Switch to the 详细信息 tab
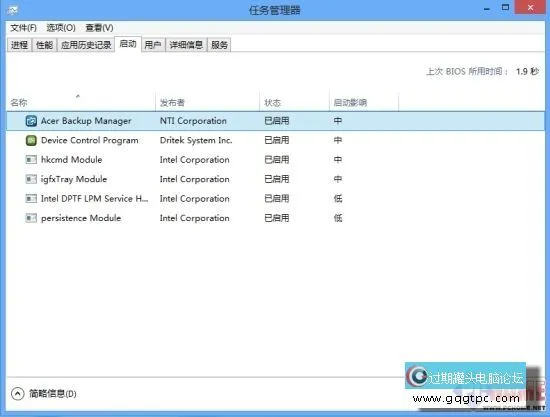Image resolution: width=550 pixels, height=417 pixels. point(186,45)
